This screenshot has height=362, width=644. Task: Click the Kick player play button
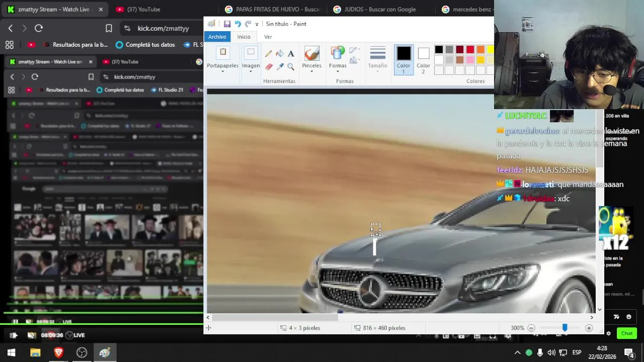[x=14, y=335]
